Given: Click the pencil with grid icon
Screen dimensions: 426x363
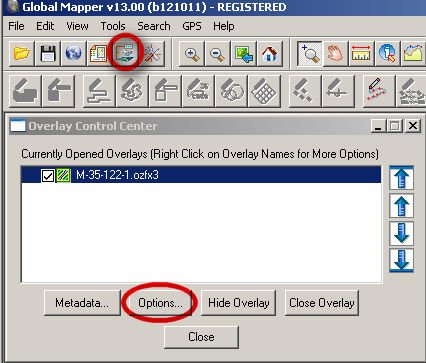Looking at the screenshot, I should [264, 91].
